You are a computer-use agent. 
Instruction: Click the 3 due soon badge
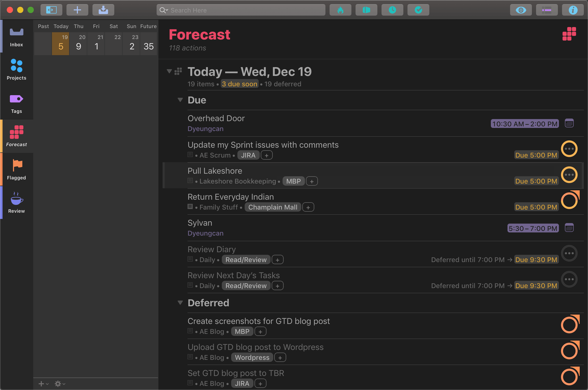click(239, 84)
